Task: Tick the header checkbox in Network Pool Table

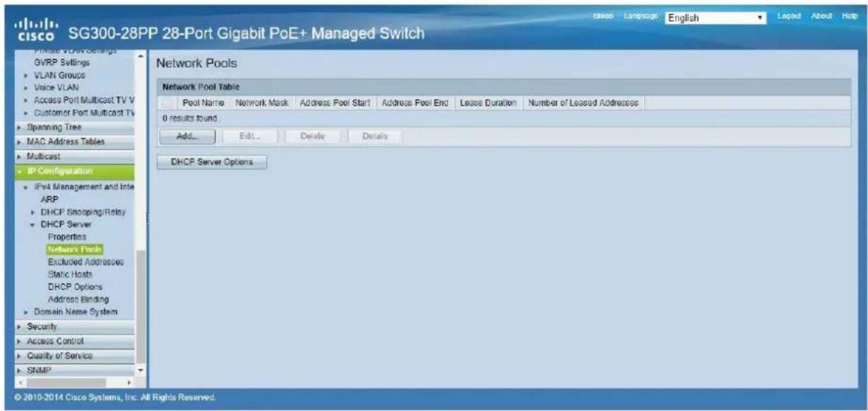Action: 166,103
